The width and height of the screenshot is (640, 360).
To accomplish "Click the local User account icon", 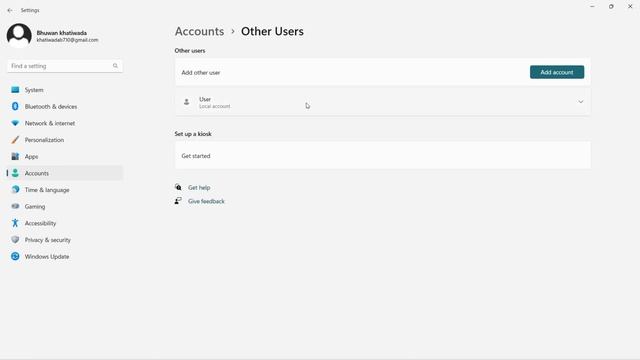I will [187, 102].
